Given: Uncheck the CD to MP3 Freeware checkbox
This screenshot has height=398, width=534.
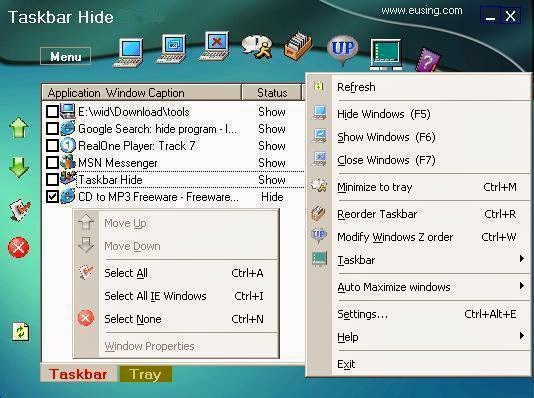Looking at the screenshot, I should tap(52, 196).
